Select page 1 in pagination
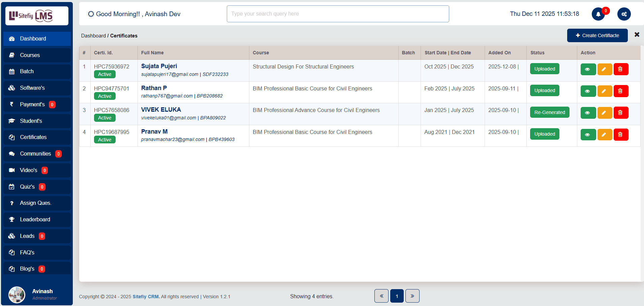 click(x=397, y=296)
